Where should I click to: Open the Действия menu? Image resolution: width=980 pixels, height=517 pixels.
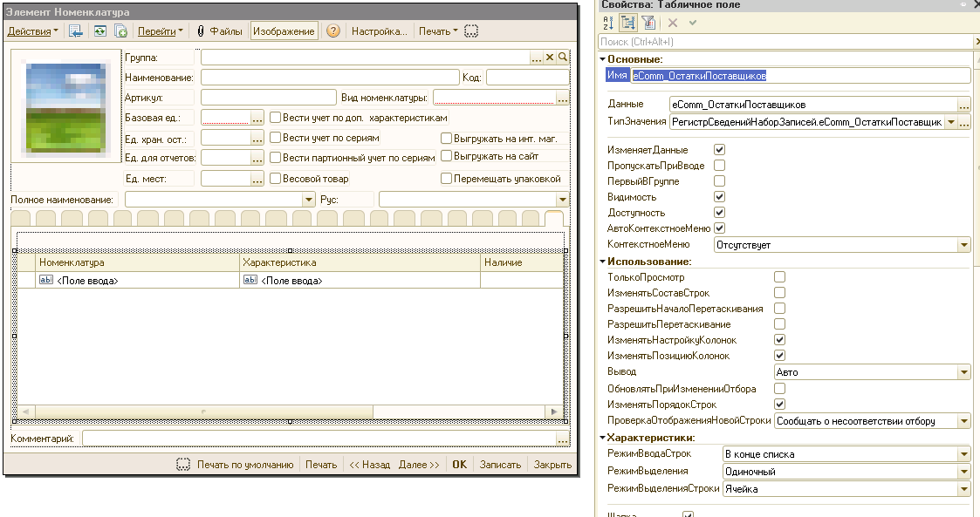(x=32, y=31)
